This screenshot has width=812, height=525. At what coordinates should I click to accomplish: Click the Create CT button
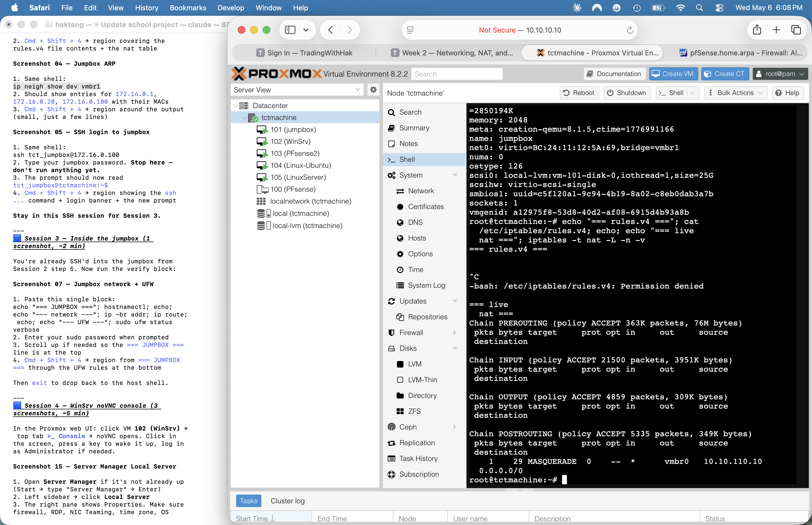click(725, 74)
